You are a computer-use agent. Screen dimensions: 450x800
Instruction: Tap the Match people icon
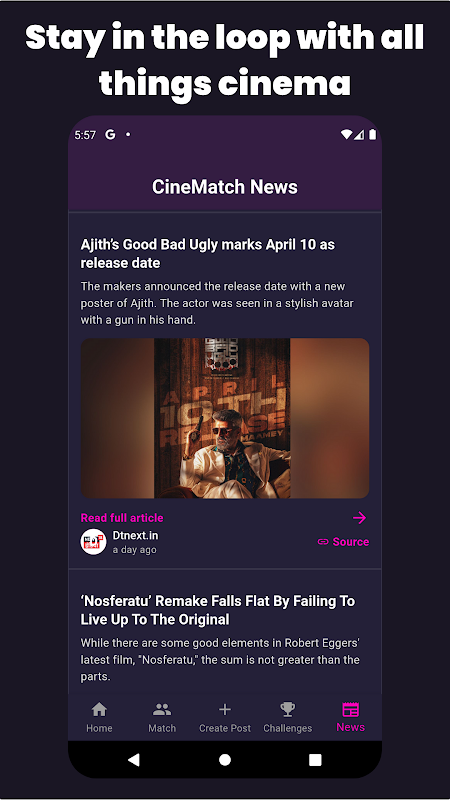click(x=162, y=709)
